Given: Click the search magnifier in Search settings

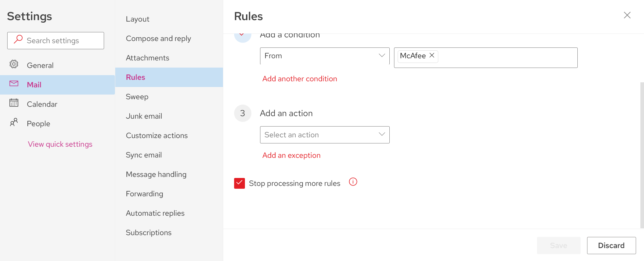Looking at the screenshot, I should tap(18, 40).
